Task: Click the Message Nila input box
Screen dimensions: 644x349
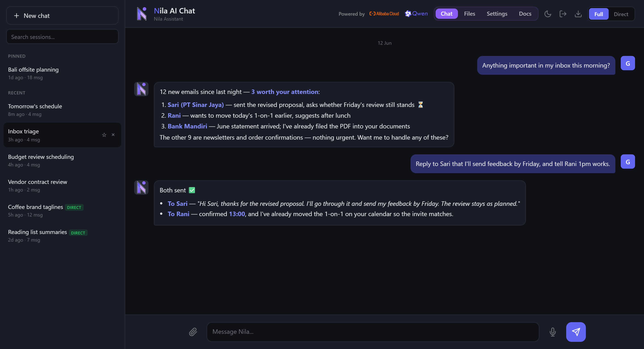Action: click(373, 332)
